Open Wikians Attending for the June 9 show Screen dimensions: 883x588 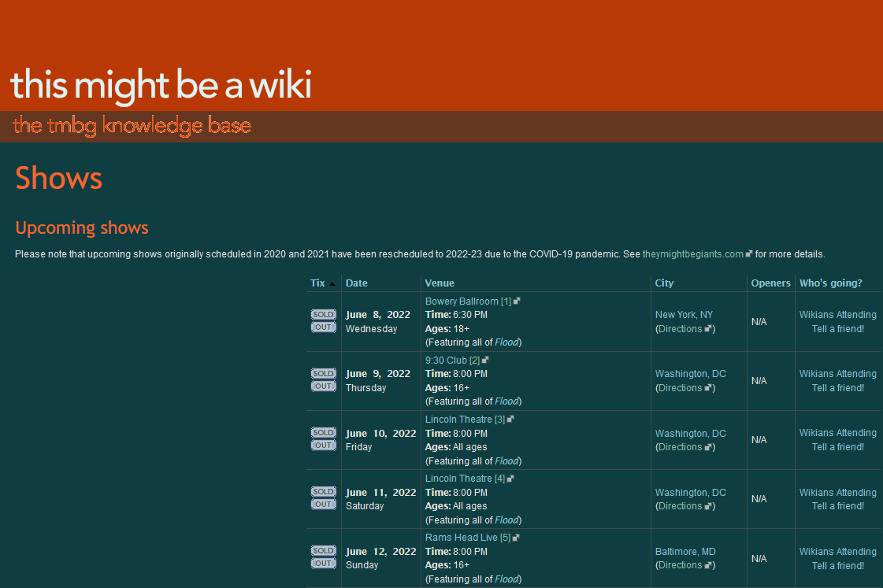tap(837, 374)
